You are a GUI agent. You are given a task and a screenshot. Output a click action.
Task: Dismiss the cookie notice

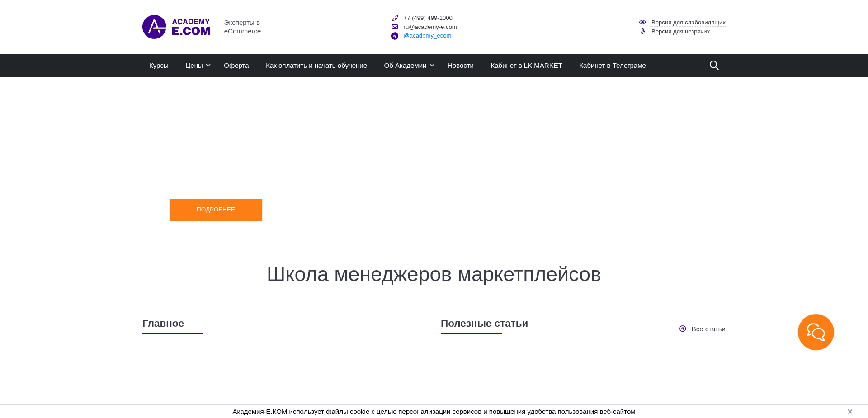click(x=849, y=411)
